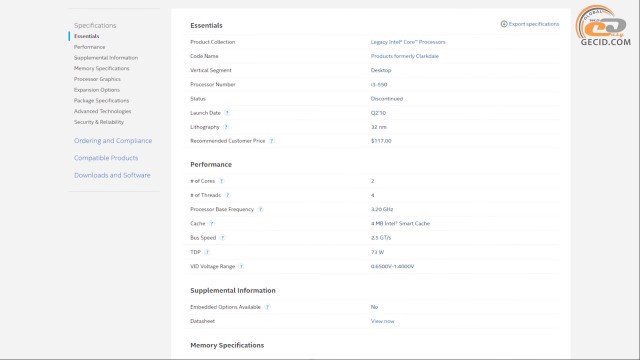Click the Memory Specifications section heading
Screen dimensions: 640x360
pyautogui.click(x=227, y=345)
